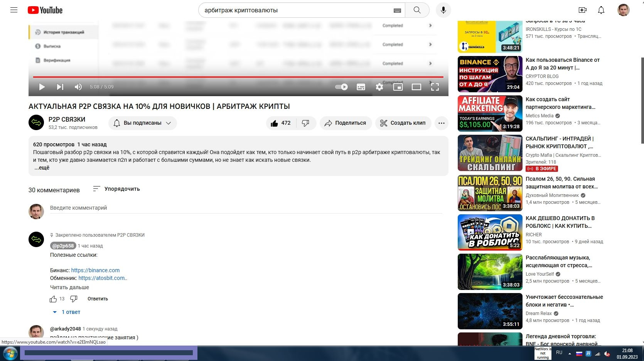Open КАК ДЕШЕВО ДОНАТИТЬ В РОБЛОКС video
644x361 pixels.
560,222
